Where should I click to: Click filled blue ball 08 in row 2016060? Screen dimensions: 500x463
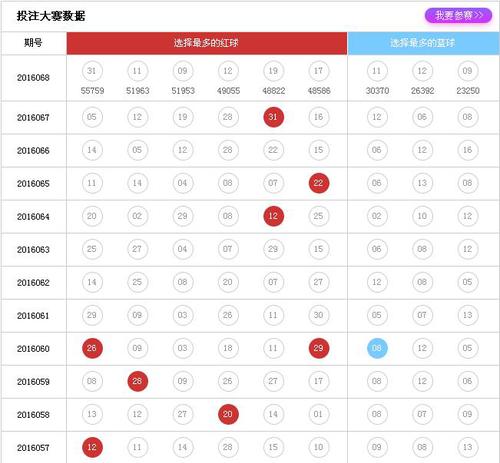[377, 348]
